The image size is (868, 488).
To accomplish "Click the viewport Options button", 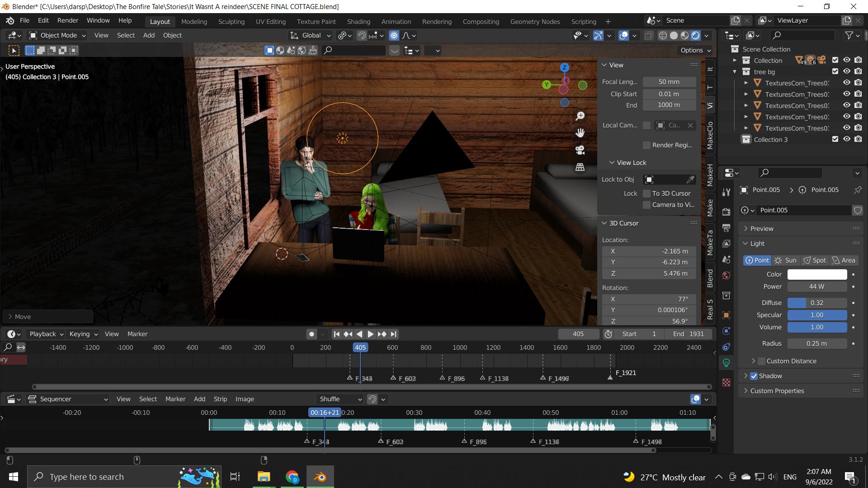I will click(x=695, y=51).
